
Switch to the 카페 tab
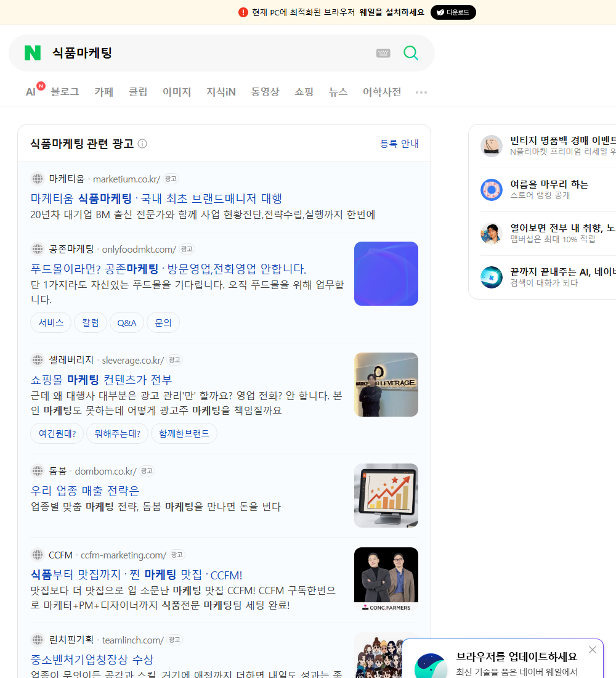pyautogui.click(x=103, y=92)
